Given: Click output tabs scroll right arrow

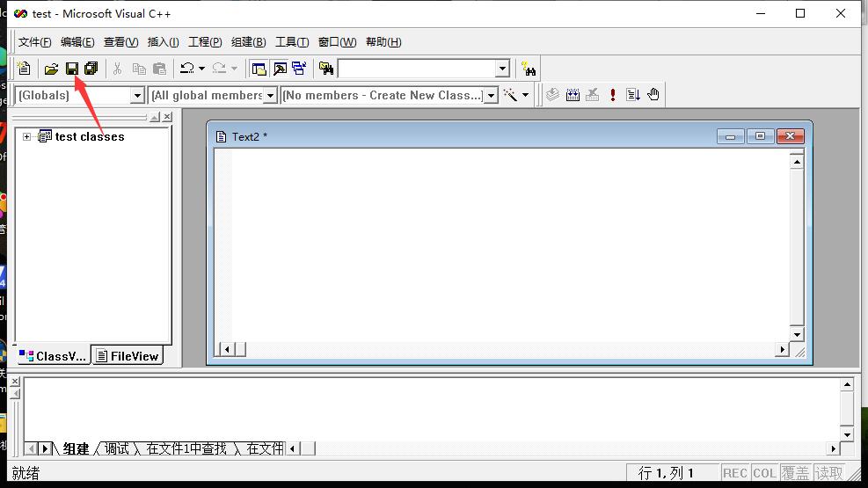Looking at the screenshot, I should point(46,448).
